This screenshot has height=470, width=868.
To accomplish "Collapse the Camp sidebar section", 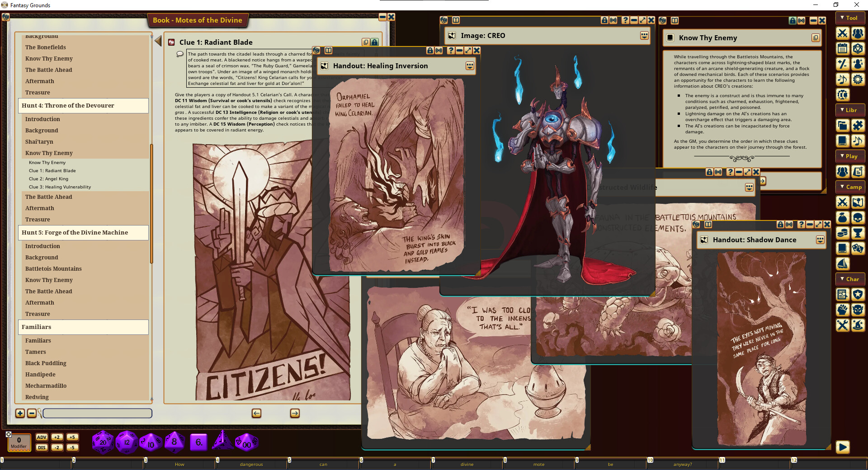I will [850, 187].
